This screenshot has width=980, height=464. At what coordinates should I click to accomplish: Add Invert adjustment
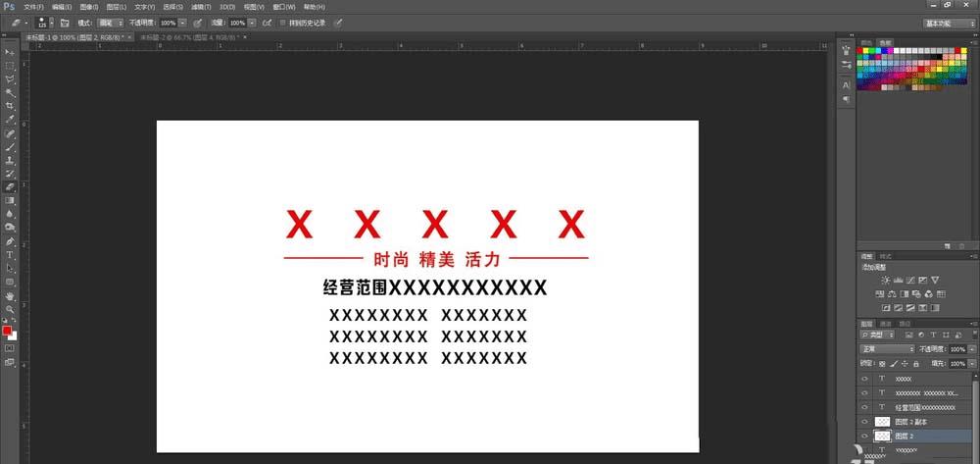(886, 308)
